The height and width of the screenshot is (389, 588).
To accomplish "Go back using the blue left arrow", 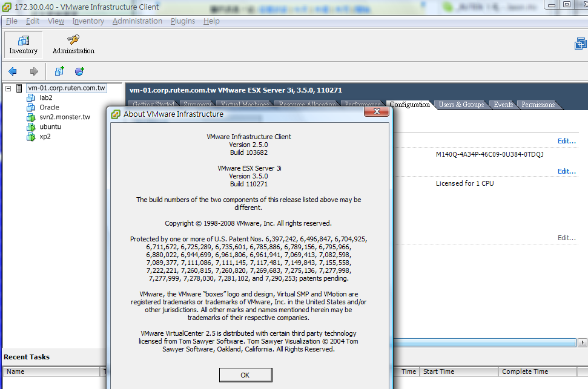I will click(12, 71).
